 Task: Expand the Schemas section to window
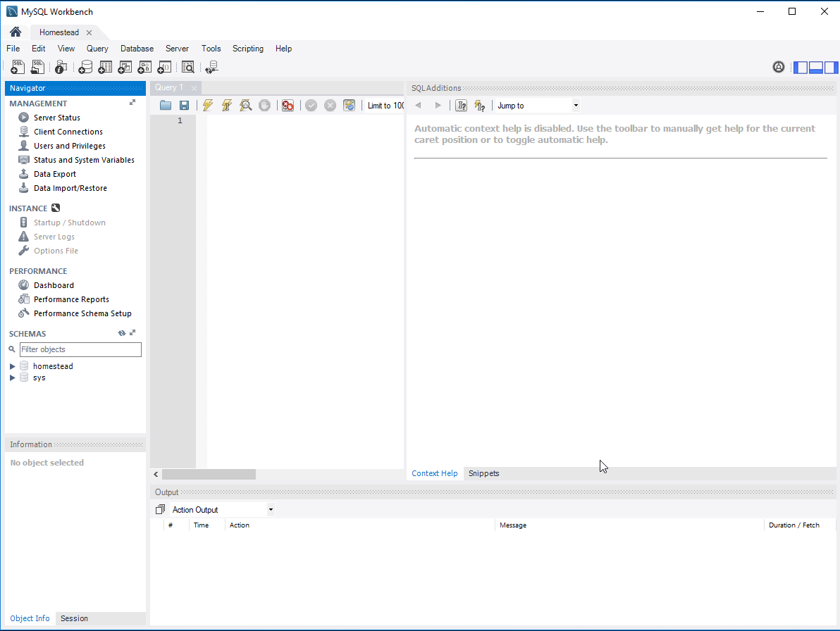tap(133, 333)
